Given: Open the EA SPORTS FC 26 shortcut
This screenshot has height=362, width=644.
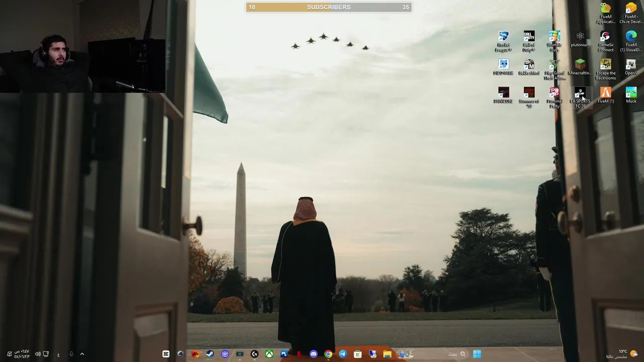Looking at the screenshot, I should tap(580, 98).
